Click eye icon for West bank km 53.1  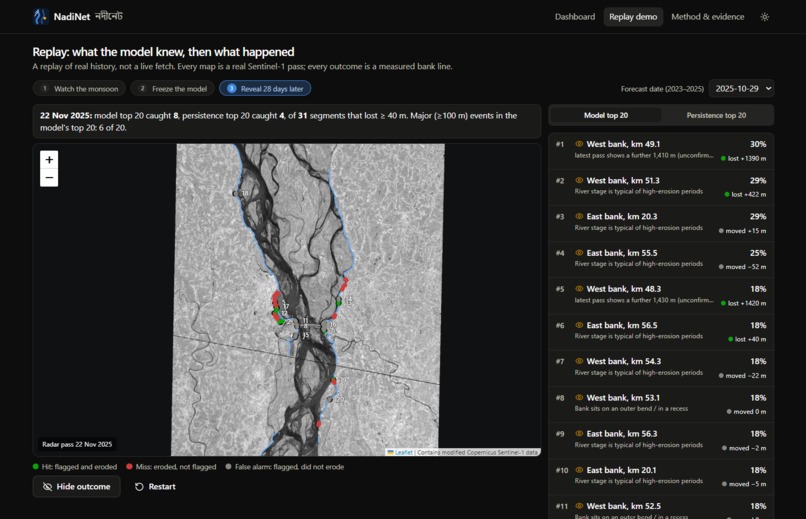579,398
